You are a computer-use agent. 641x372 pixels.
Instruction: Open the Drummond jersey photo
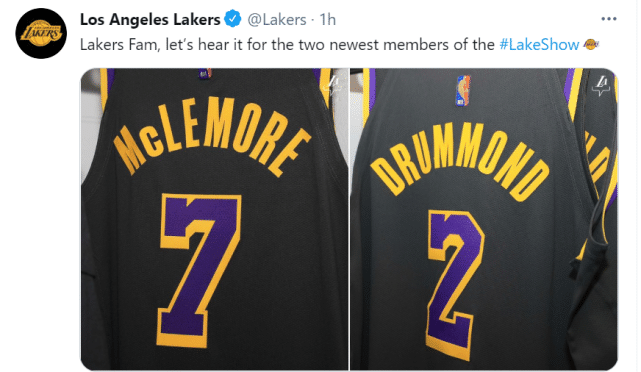tap(484, 219)
